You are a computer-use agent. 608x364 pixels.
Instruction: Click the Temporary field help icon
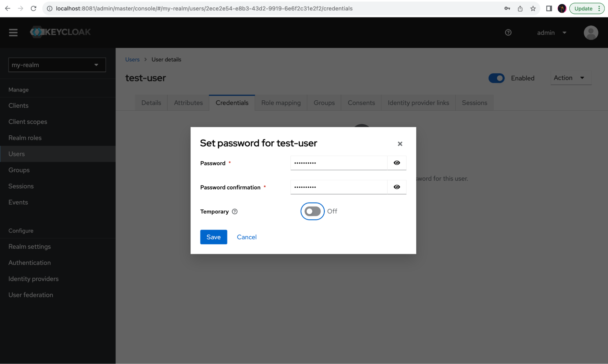pyautogui.click(x=235, y=212)
